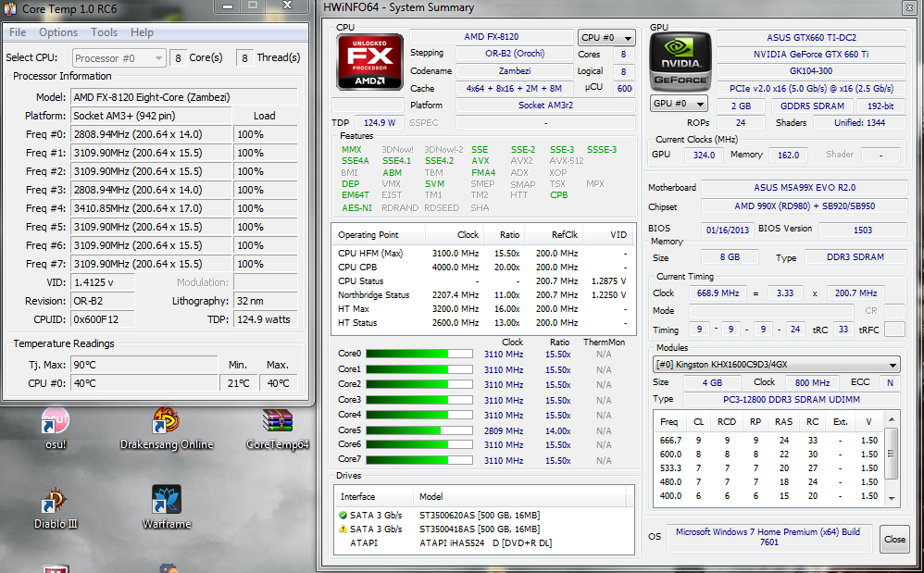Click the BIOS date 01/16/2013 field
The image size is (924, 573).
pos(727,230)
